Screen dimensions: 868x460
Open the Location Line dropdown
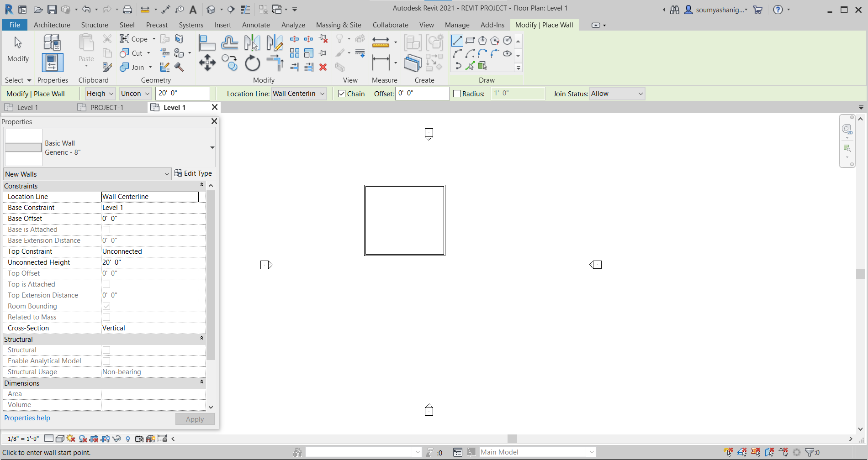[x=298, y=94]
